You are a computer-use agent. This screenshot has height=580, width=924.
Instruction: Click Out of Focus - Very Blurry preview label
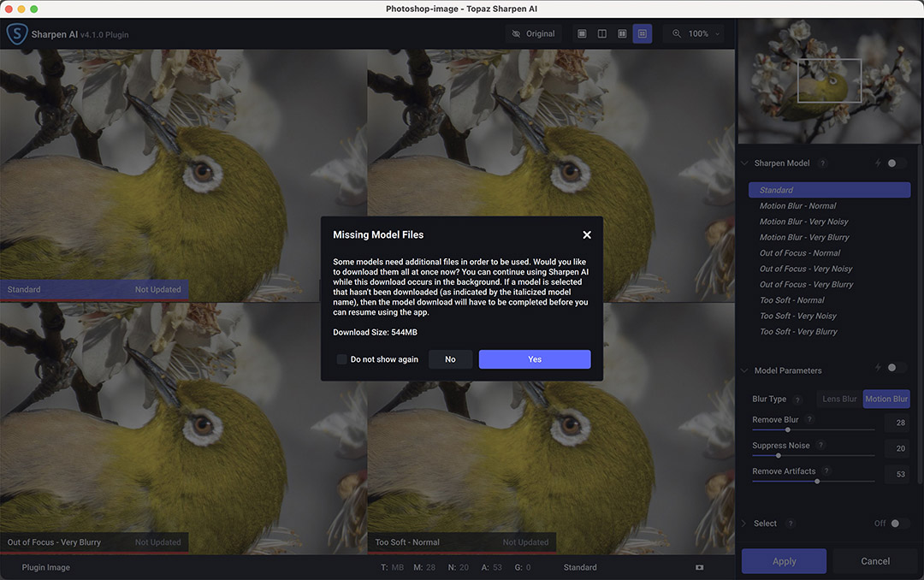point(54,542)
